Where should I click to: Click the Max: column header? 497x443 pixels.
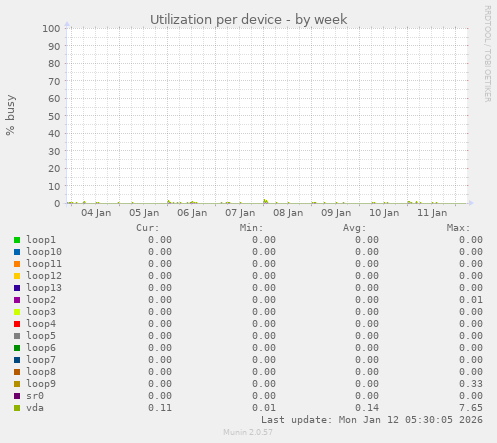click(458, 228)
